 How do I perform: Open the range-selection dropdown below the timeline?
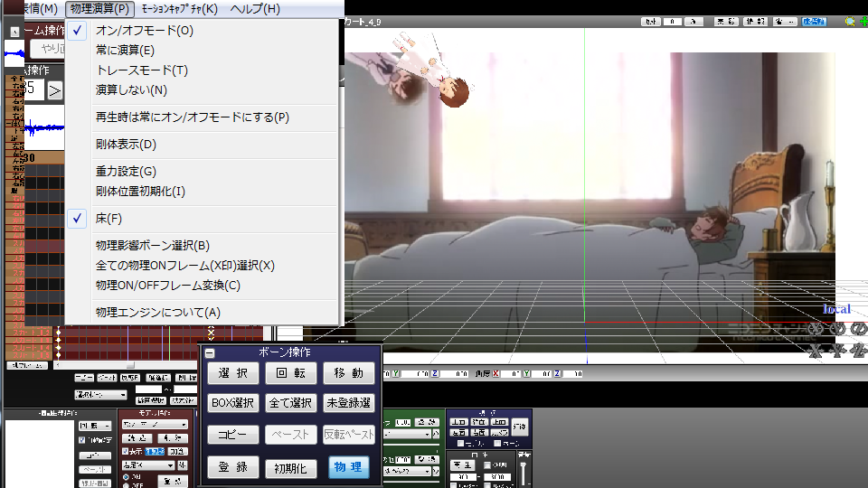100,395
